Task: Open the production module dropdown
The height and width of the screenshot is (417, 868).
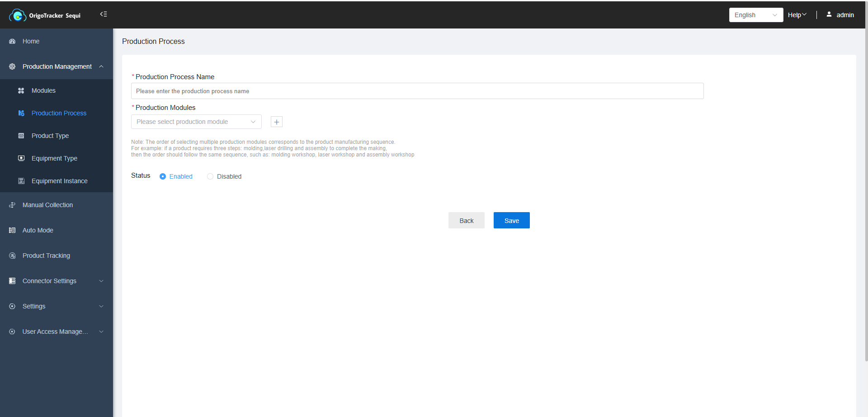Action: coord(196,122)
